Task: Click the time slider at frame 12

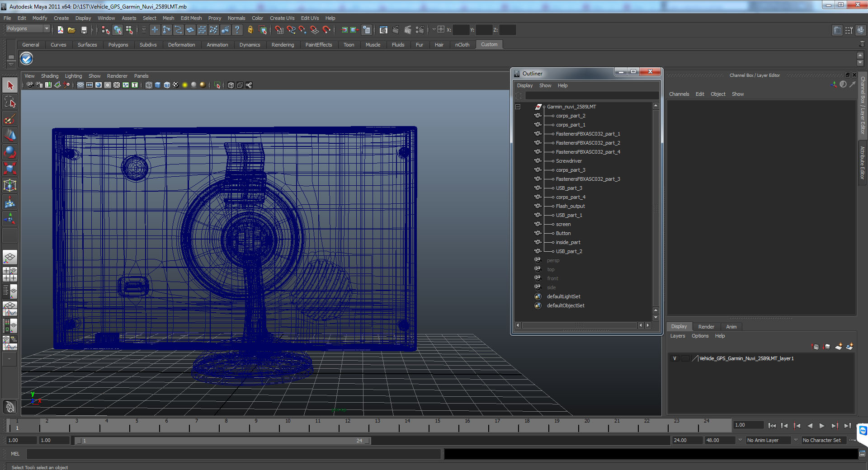Action: [348, 426]
